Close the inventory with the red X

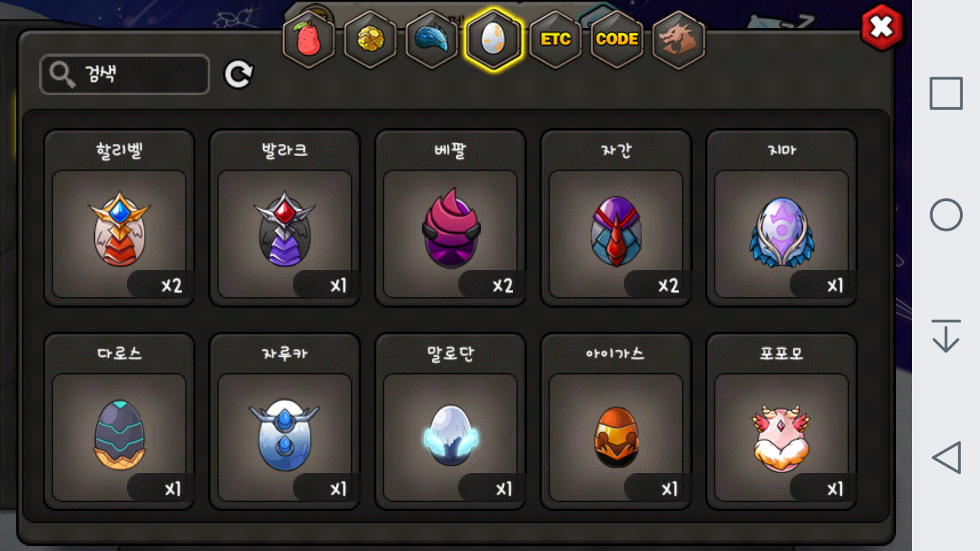click(x=881, y=28)
